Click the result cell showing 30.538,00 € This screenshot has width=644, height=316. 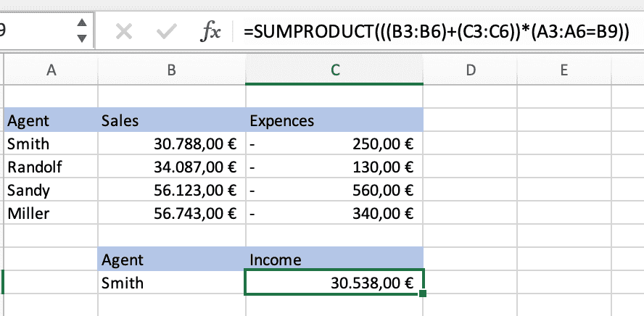click(x=334, y=283)
